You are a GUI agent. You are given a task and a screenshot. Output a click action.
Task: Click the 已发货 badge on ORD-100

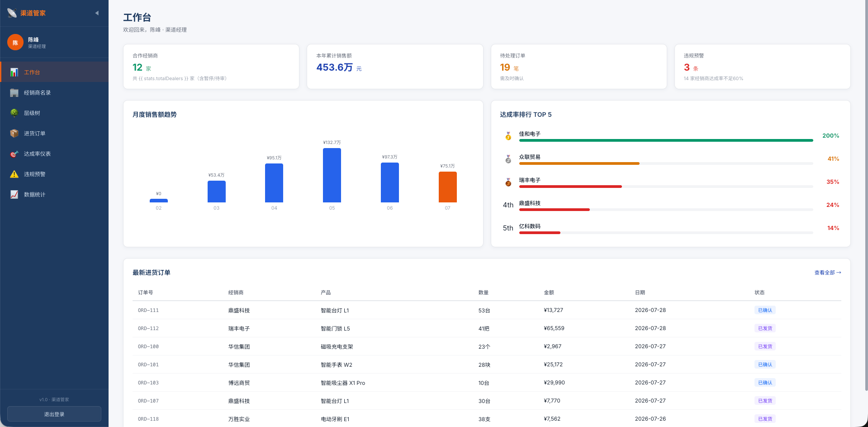[765, 346]
